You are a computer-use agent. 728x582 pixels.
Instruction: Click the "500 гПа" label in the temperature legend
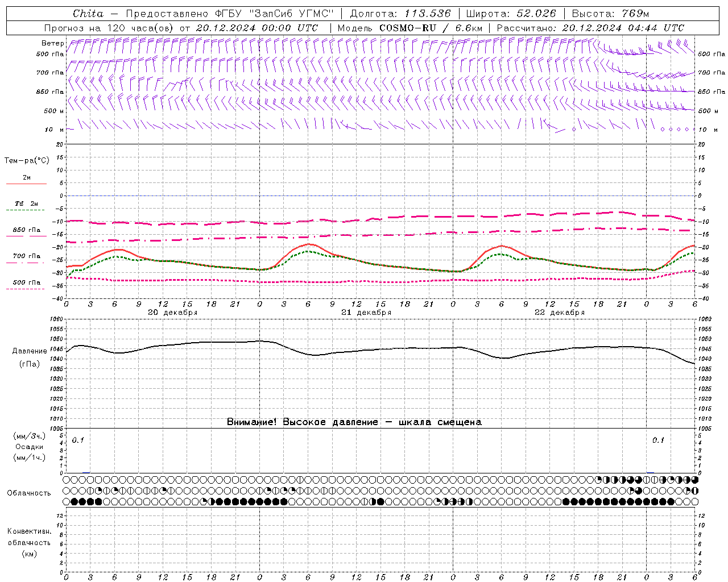coord(27,282)
